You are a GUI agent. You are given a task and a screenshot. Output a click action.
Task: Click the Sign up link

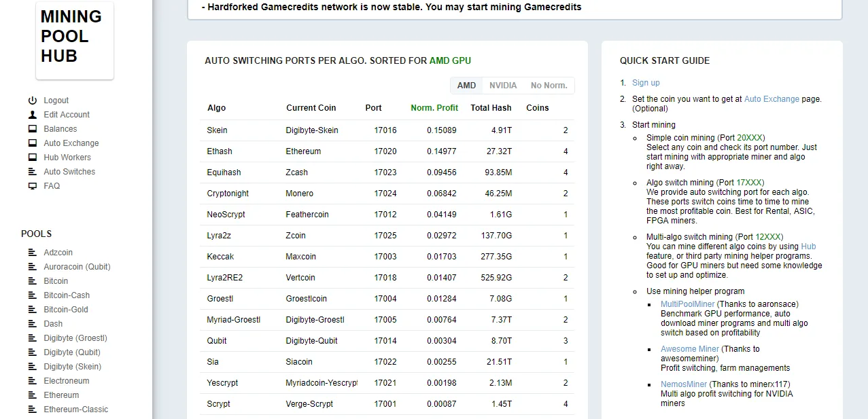point(646,83)
